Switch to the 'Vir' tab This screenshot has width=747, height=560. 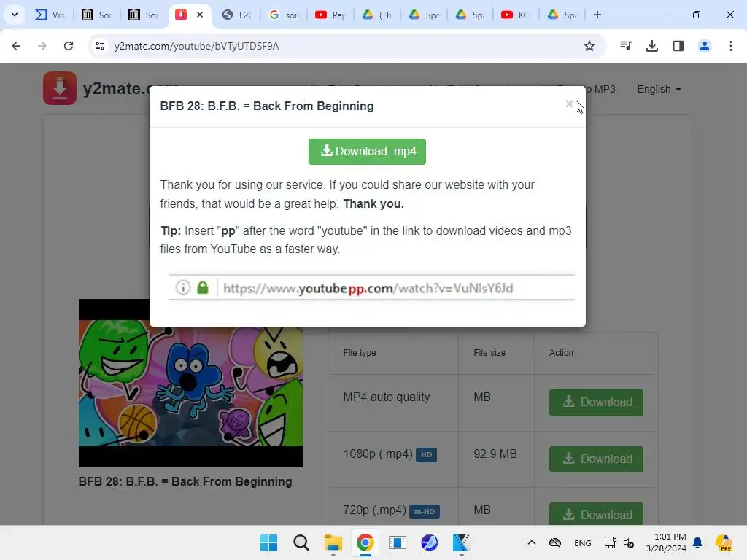coord(50,15)
